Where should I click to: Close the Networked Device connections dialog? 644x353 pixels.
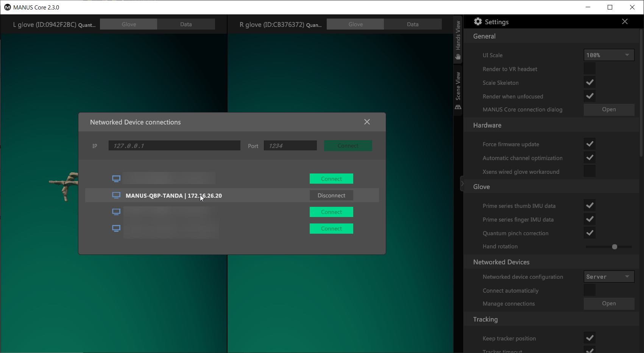[367, 122]
